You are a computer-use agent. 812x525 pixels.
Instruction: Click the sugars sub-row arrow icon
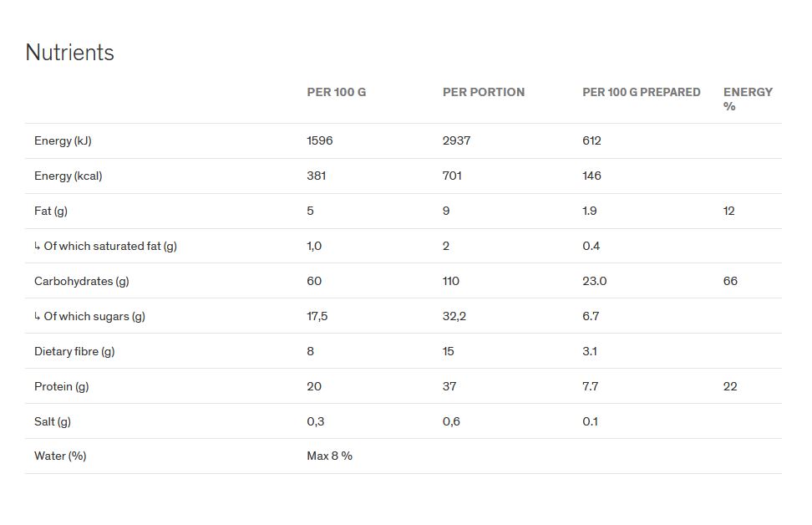(38, 316)
